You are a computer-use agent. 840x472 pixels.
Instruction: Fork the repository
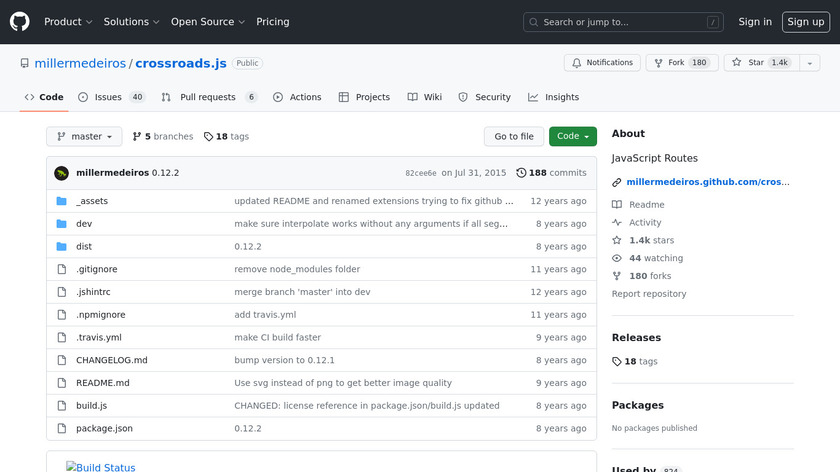pyautogui.click(x=682, y=63)
